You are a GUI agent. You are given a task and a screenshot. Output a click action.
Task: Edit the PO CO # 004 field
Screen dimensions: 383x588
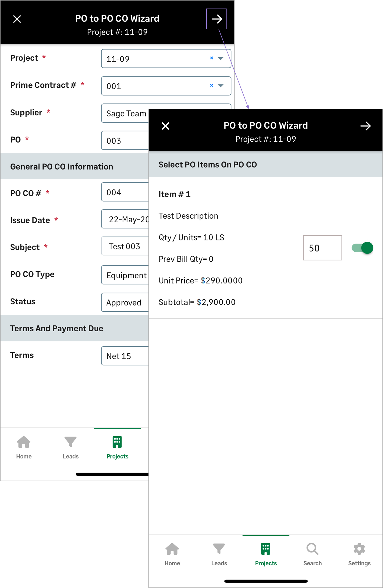coord(125,192)
